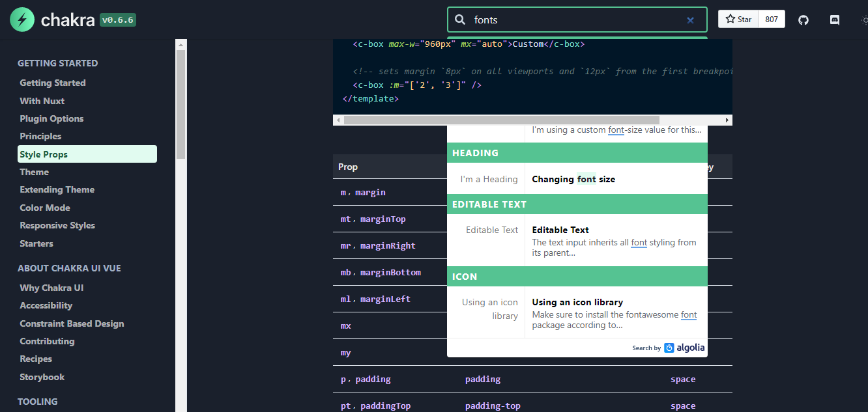The width and height of the screenshot is (868, 412).
Task: Open Why Chakra UI
Action: point(51,288)
